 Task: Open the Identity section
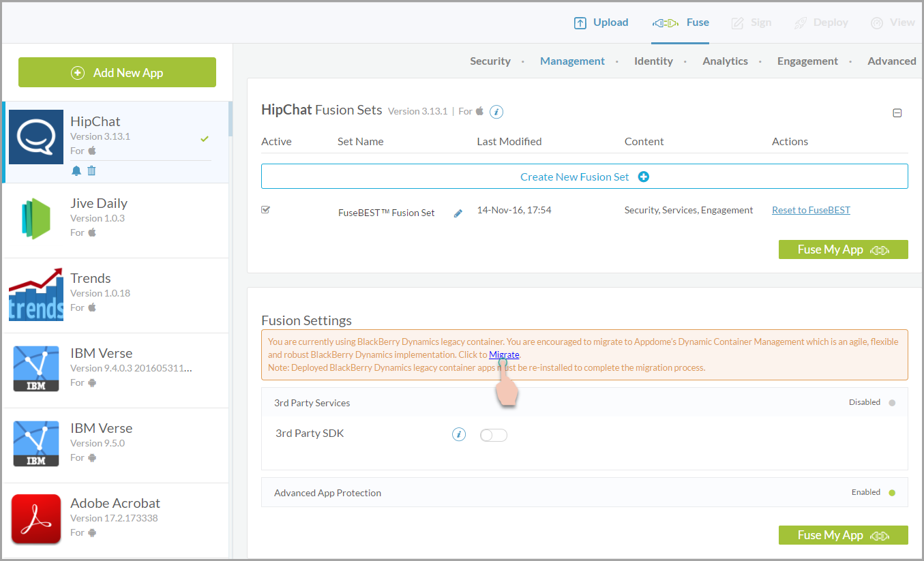[x=653, y=61]
